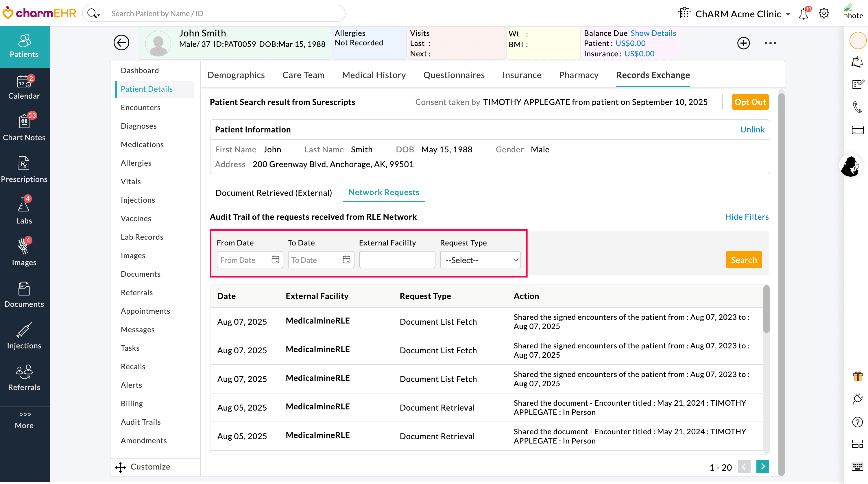Switch to Document Retrieved (External) tab
The image size is (868, 484).
coord(274,193)
